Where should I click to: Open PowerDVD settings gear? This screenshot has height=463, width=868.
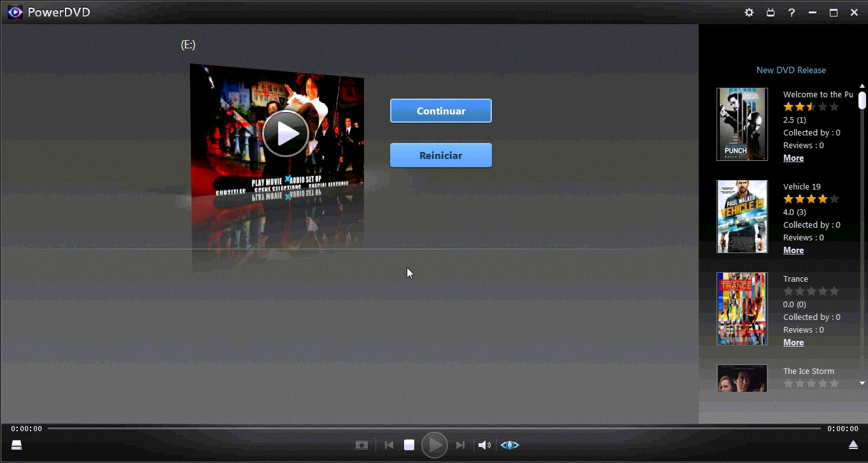[x=749, y=12]
